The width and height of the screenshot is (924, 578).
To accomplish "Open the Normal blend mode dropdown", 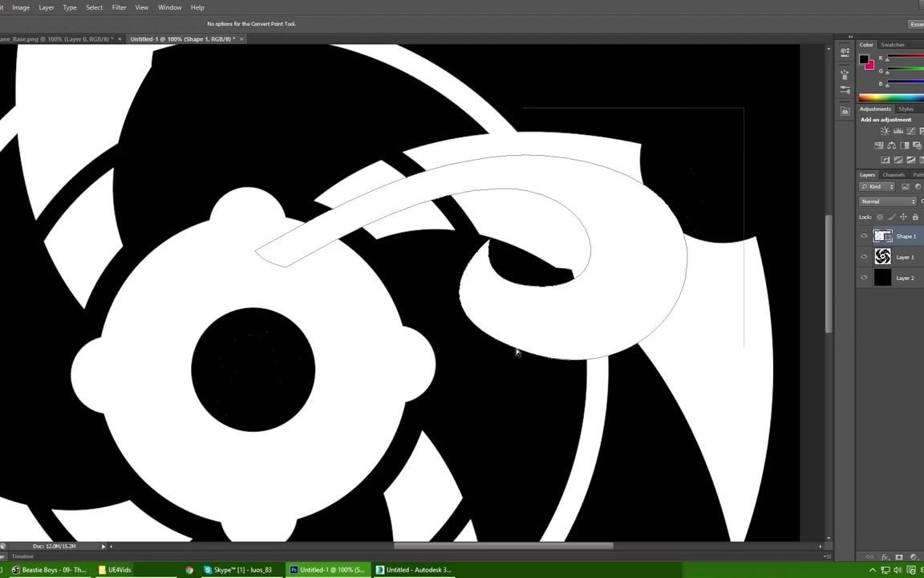I will click(886, 201).
